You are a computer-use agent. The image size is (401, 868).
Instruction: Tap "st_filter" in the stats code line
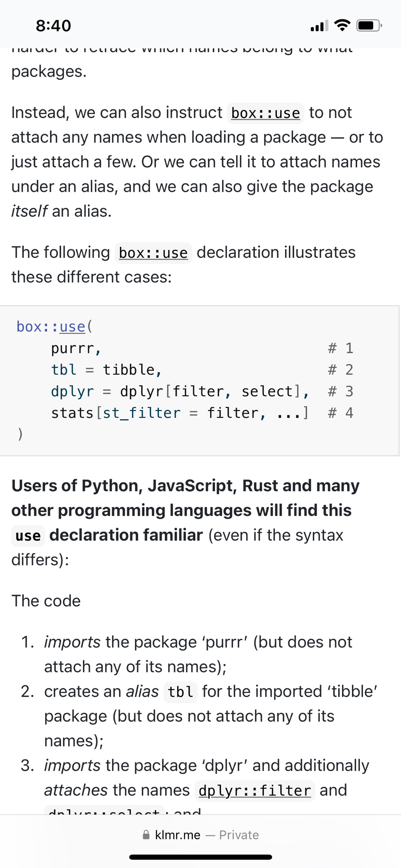[141, 413]
